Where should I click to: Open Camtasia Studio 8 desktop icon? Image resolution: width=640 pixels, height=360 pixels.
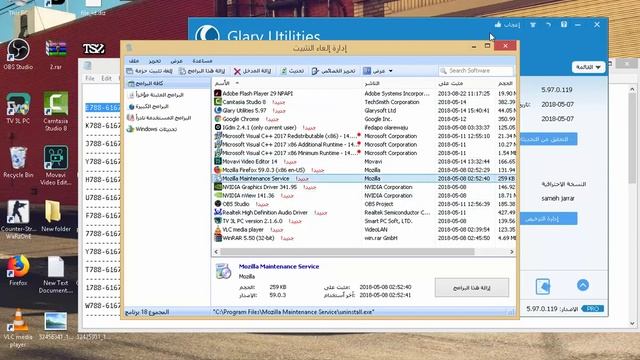[x=56, y=111]
